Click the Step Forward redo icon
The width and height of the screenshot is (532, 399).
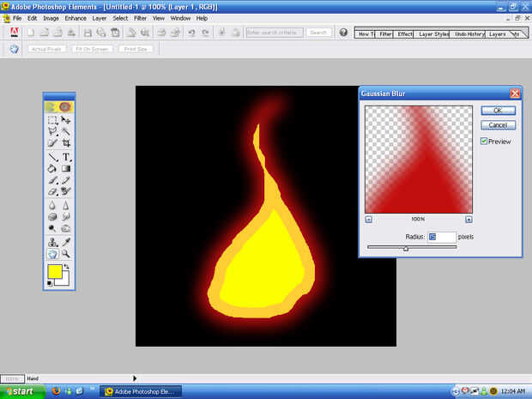205,33
